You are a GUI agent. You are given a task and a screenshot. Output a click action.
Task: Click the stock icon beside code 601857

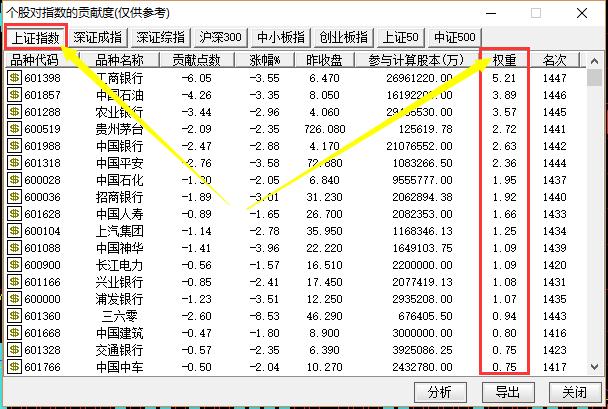[x=14, y=95]
